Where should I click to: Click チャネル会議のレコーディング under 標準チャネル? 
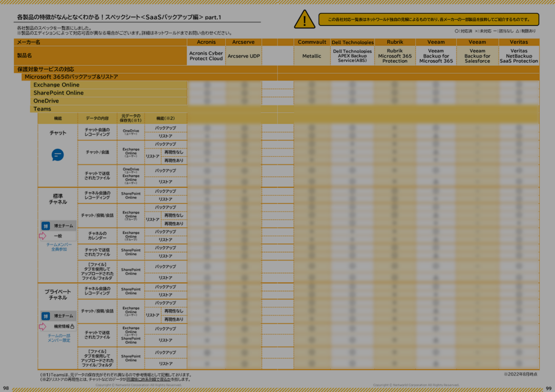coord(97,195)
